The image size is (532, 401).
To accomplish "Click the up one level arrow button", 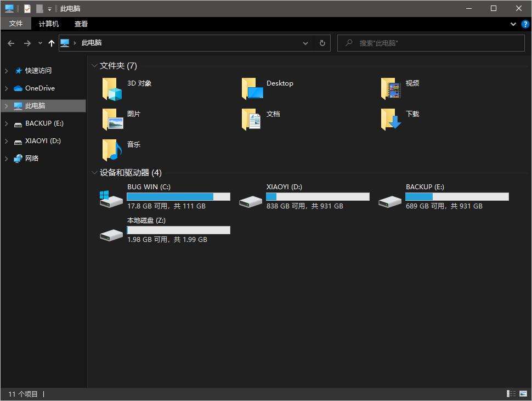I will [x=52, y=43].
